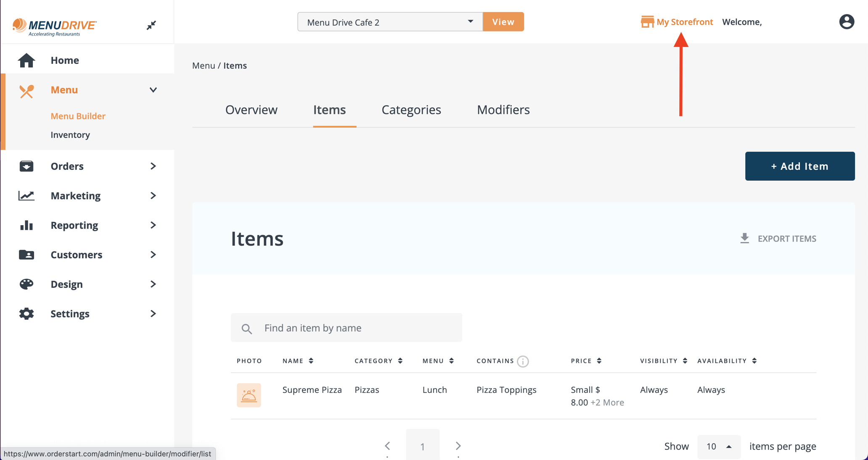
Task: Click the +2 More prices link
Action: tap(607, 402)
